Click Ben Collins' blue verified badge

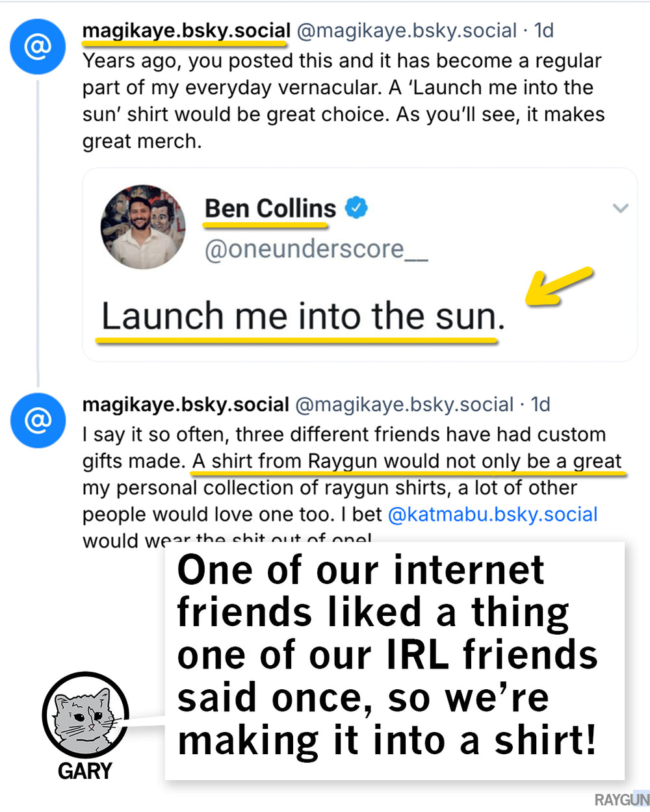click(355, 207)
